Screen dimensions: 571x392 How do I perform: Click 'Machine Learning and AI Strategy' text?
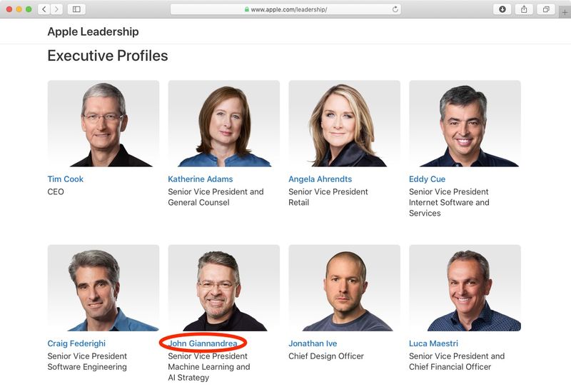(209, 372)
